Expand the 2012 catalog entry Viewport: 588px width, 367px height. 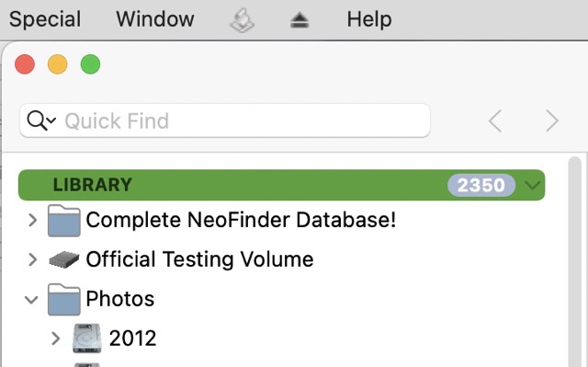tap(55, 338)
